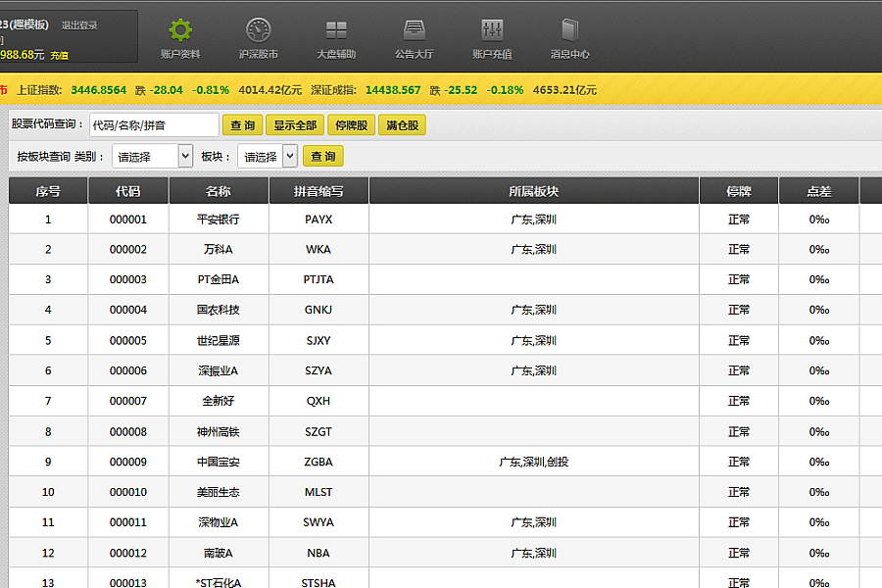Click the 显示全部 button
The height and width of the screenshot is (588, 882).
coord(295,125)
